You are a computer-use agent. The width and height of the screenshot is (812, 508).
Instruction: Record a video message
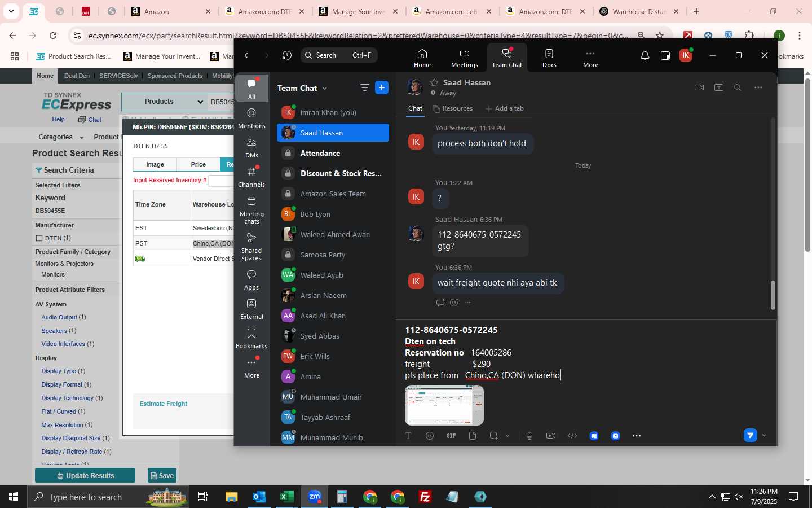551,436
